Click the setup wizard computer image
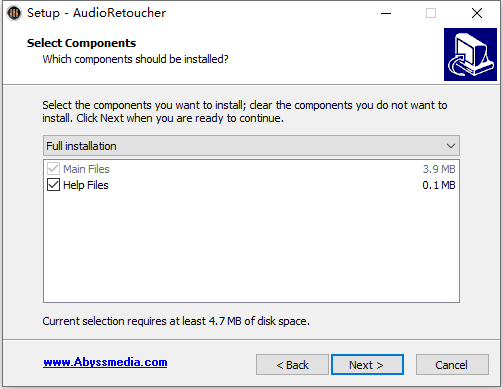503x389 pixels. 470,54
